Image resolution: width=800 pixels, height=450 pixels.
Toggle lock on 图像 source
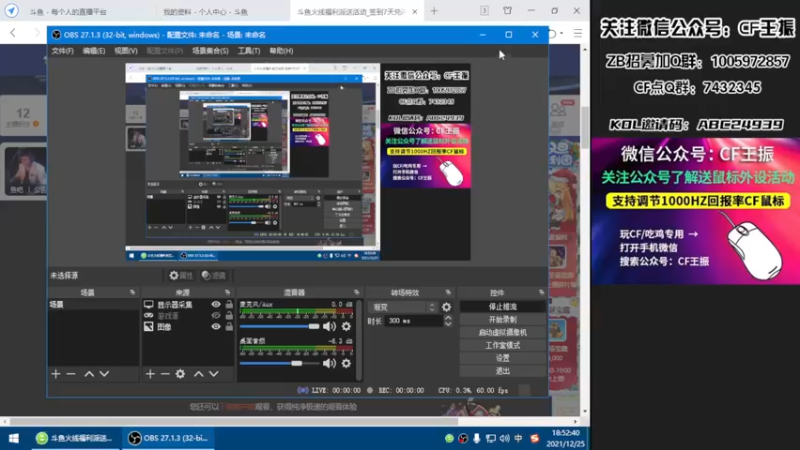coord(229,327)
